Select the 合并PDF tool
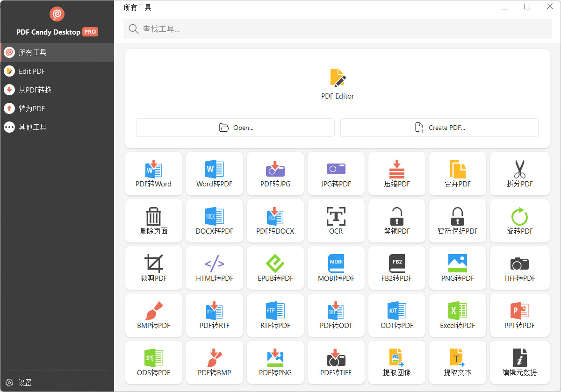This screenshot has width=561, height=392. [x=458, y=173]
